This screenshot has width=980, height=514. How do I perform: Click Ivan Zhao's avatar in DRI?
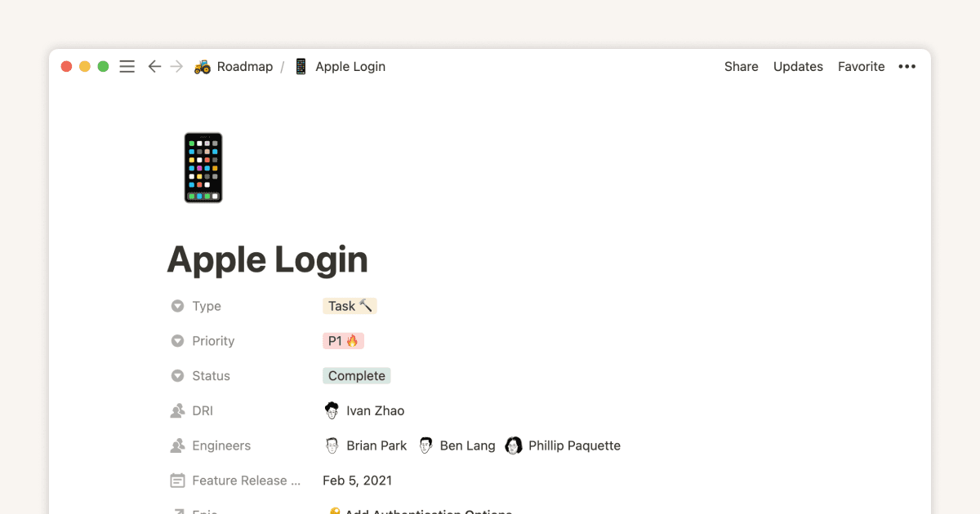(x=332, y=410)
